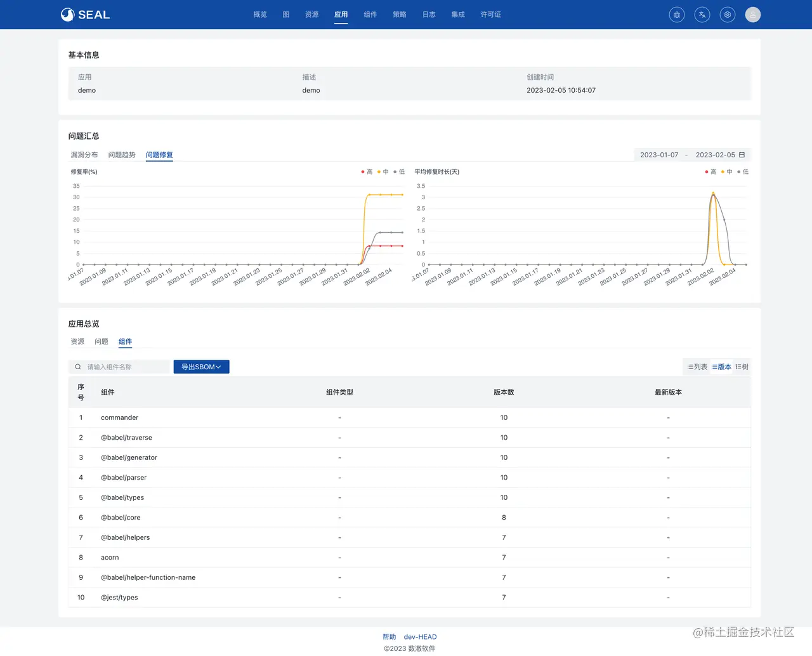Click @babel/traverse in the table
The width and height of the screenshot is (812, 656).
click(126, 438)
